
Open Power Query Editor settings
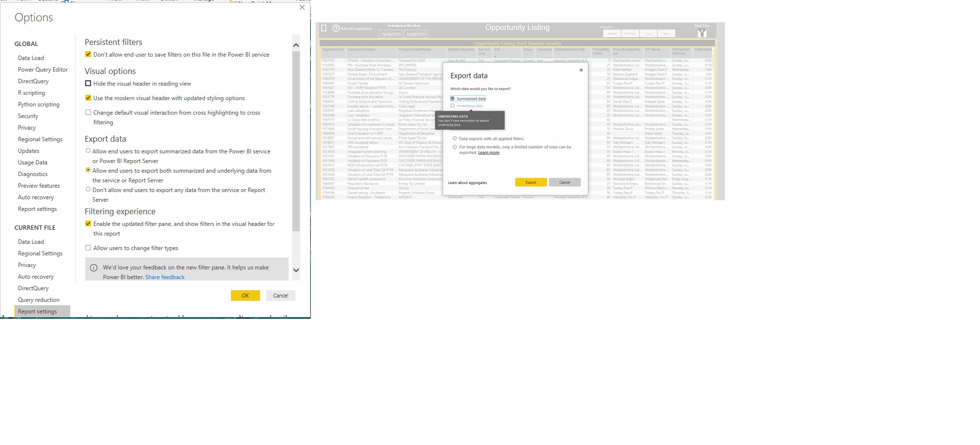click(43, 70)
